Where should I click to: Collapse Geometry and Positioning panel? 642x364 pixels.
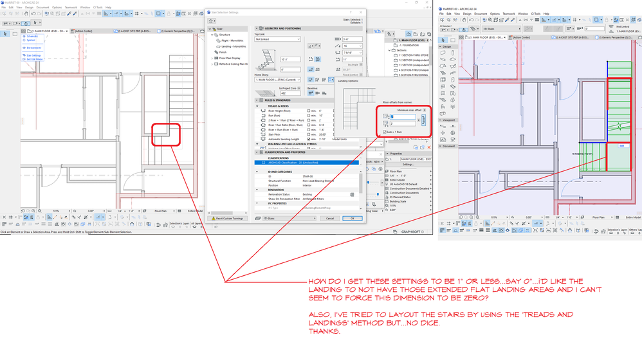(x=257, y=28)
